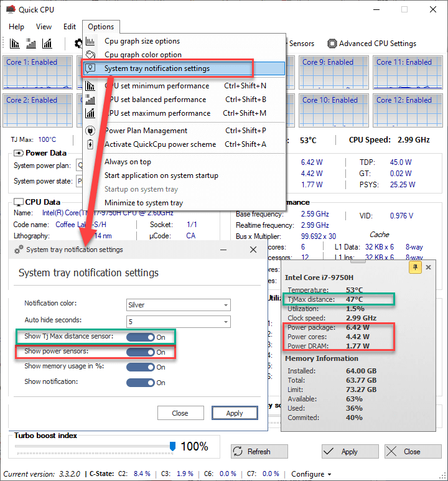
Task: Click the C2 state value 8.4 %
Action: click(x=142, y=474)
